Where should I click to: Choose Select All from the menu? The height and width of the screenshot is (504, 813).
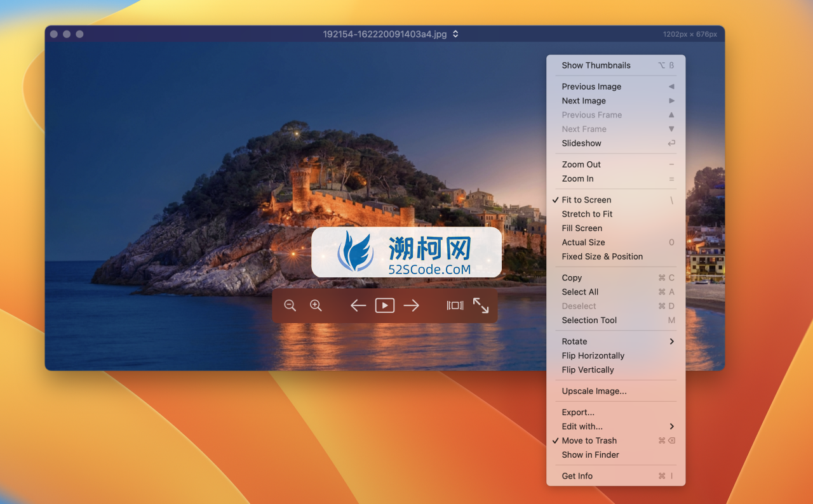pyautogui.click(x=616, y=292)
